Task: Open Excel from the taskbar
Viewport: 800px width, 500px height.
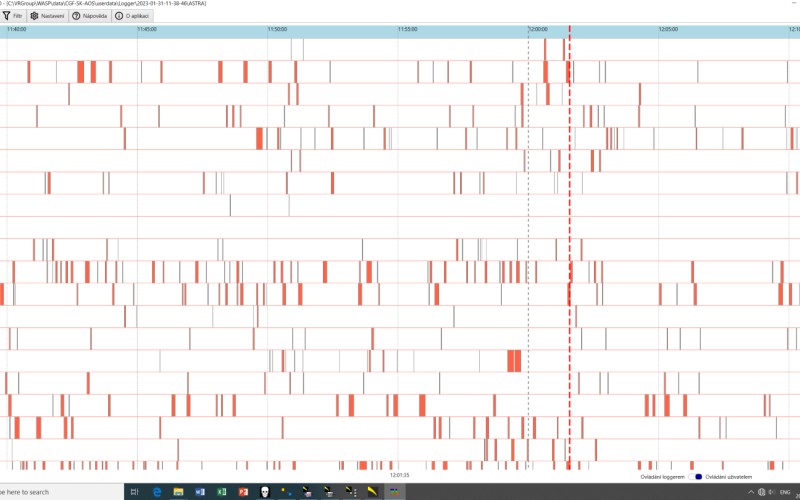Action: [x=221, y=492]
